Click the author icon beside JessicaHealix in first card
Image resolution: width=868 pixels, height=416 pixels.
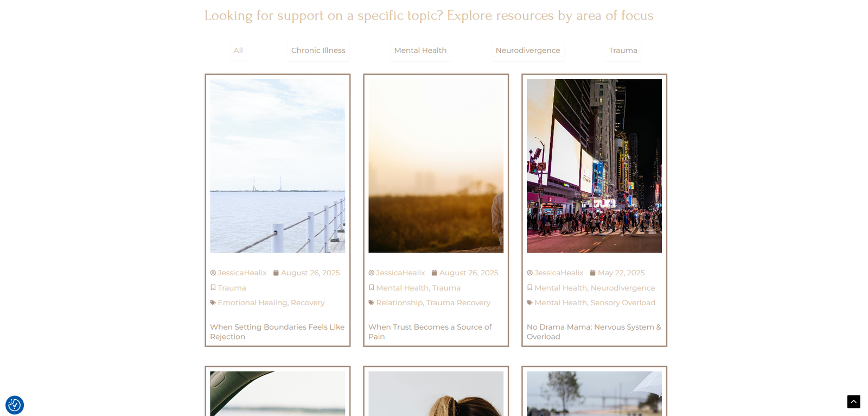pos(213,273)
